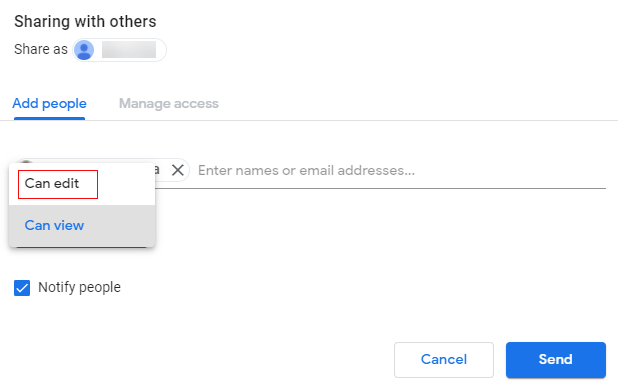
Task: Cancel the sharing dialog
Action: click(x=444, y=360)
